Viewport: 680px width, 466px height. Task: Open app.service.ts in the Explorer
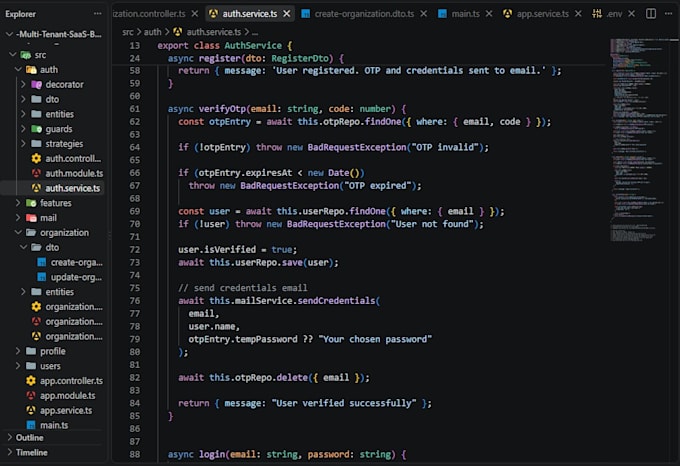coord(52,410)
